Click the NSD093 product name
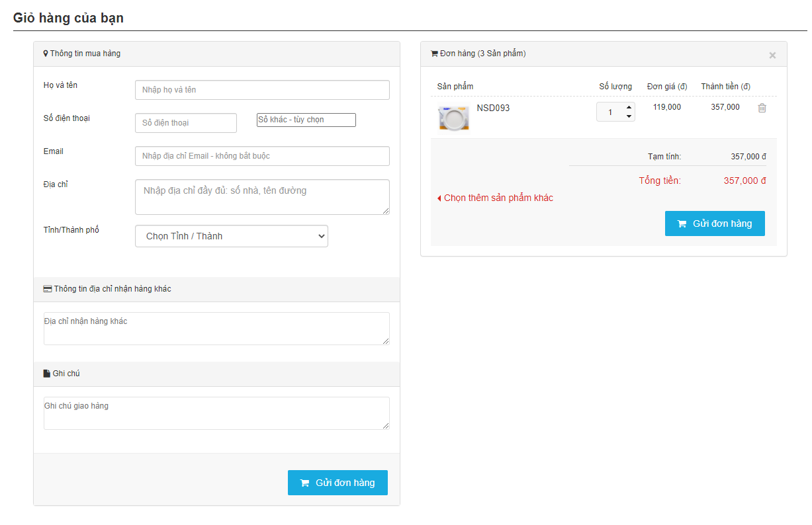This screenshot has width=812, height=525. coord(493,108)
